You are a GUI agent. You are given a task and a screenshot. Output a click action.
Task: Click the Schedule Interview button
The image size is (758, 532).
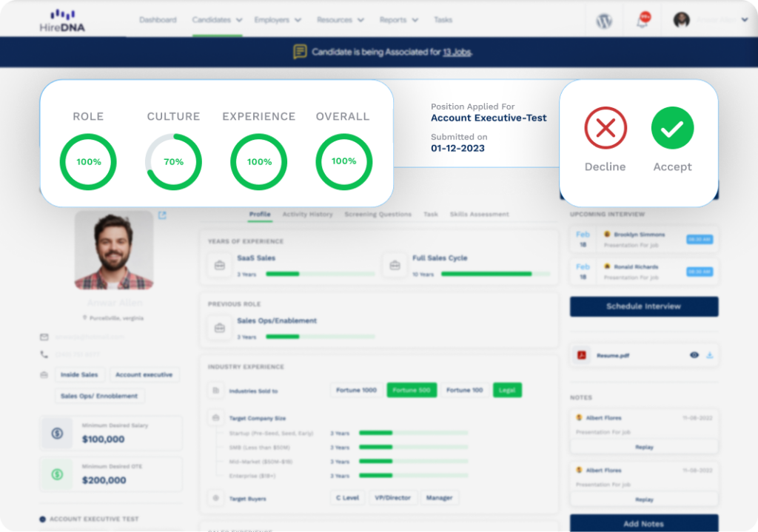coord(644,306)
